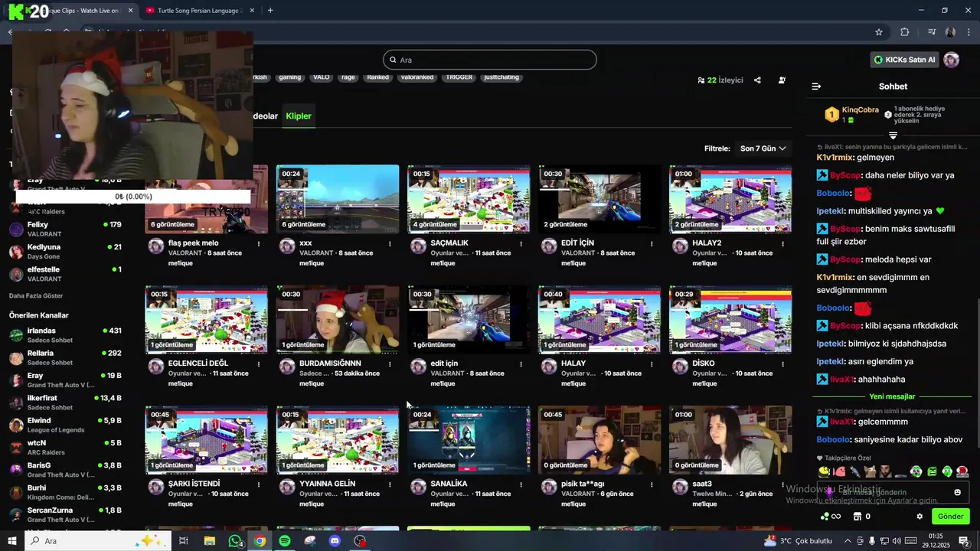The image size is (980, 551).
Task: Play the SAÇMALIK clip thumbnail
Action: coord(469,199)
